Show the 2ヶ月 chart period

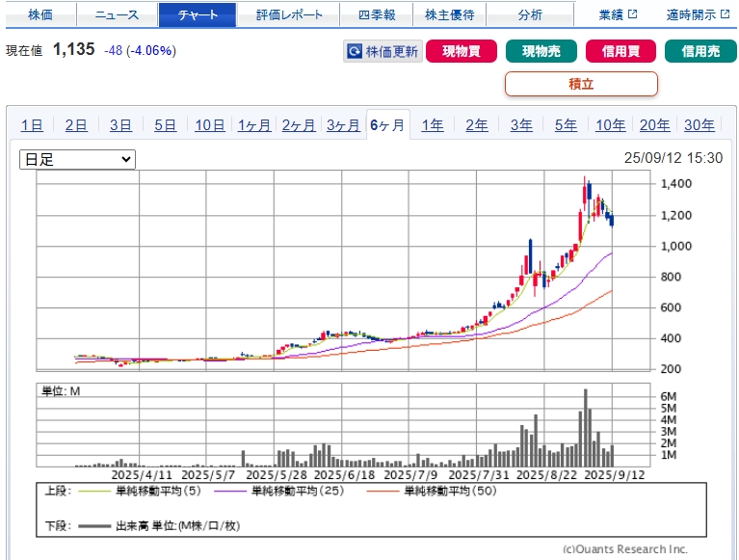[299, 125]
